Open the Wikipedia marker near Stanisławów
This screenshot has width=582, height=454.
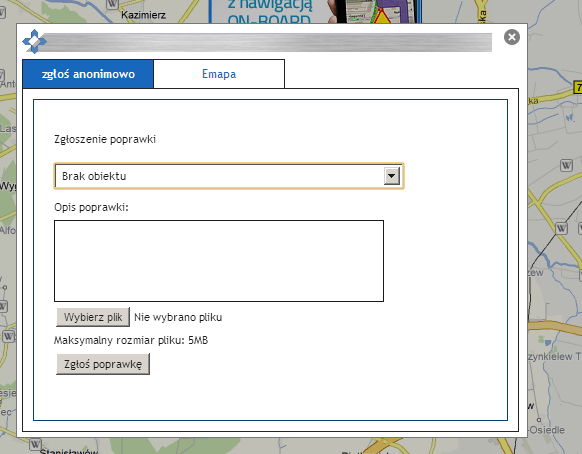(x=35, y=444)
